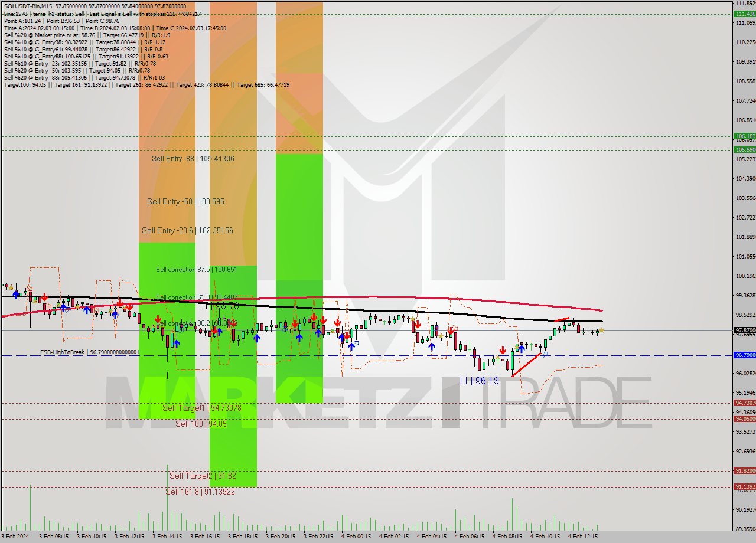Click the 'Sell %20 @ Market price' line
Image resolution: width=756 pixels, height=543 pixels.
86,35
